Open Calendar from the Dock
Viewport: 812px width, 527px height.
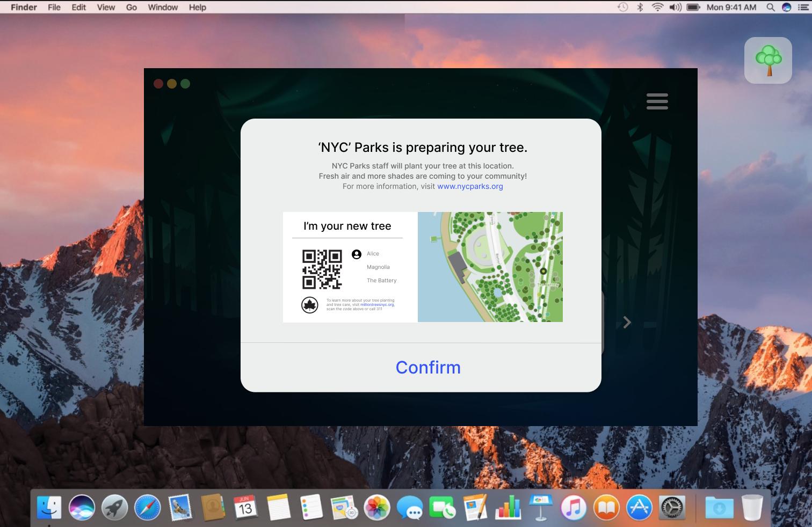(x=245, y=507)
